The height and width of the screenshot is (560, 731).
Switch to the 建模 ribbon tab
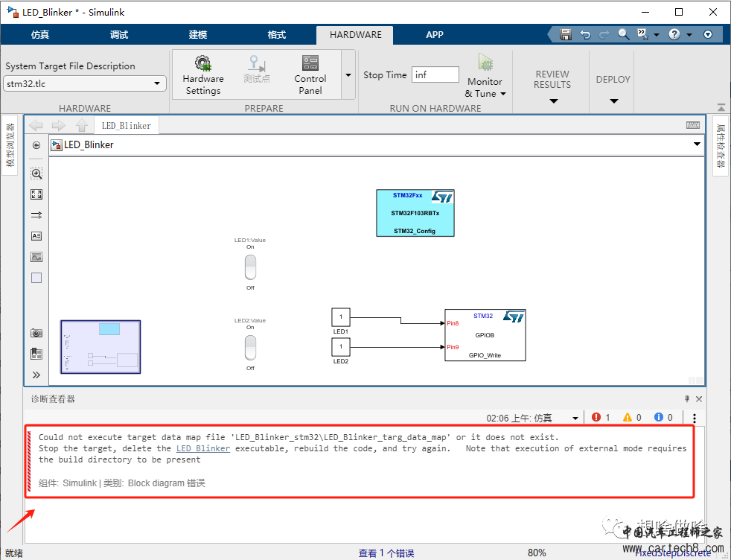point(198,34)
